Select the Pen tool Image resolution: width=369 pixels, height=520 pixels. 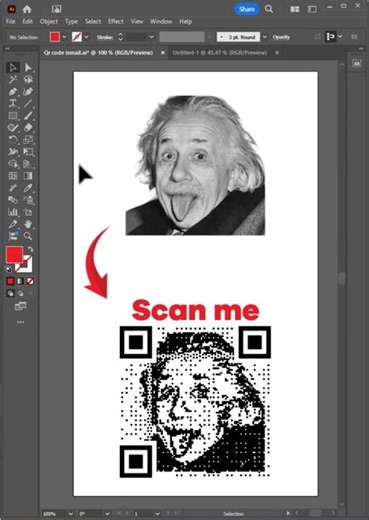[13, 92]
